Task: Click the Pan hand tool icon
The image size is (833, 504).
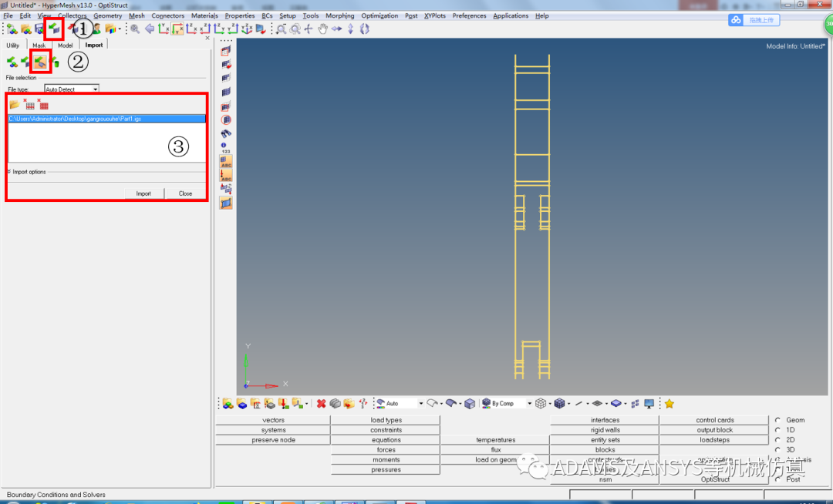Action: tap(322, 29)
